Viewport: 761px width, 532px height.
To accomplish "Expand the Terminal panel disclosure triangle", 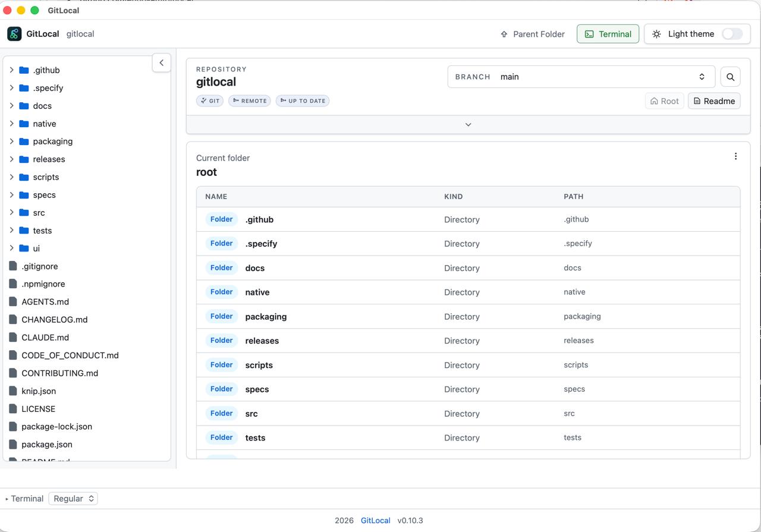I will [x=7, y=499].
